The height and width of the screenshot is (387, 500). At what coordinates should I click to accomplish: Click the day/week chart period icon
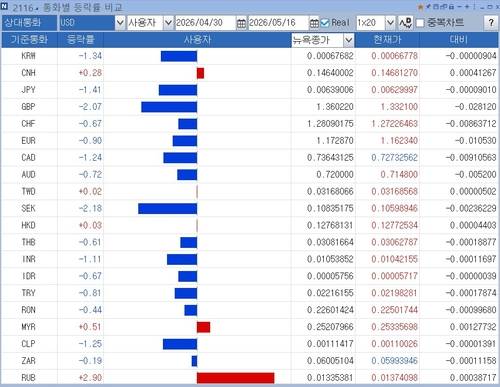(406, 23)
